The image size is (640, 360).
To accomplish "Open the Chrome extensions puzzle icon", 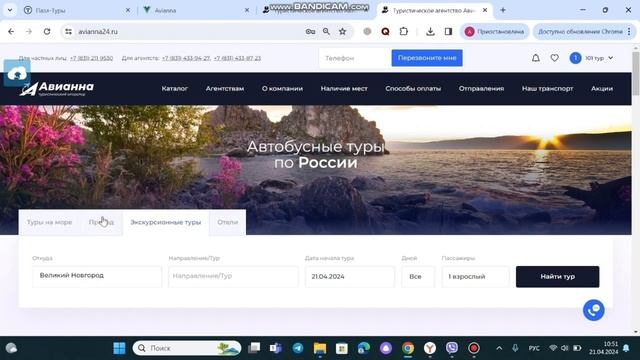I will click(x=404, y=31).
